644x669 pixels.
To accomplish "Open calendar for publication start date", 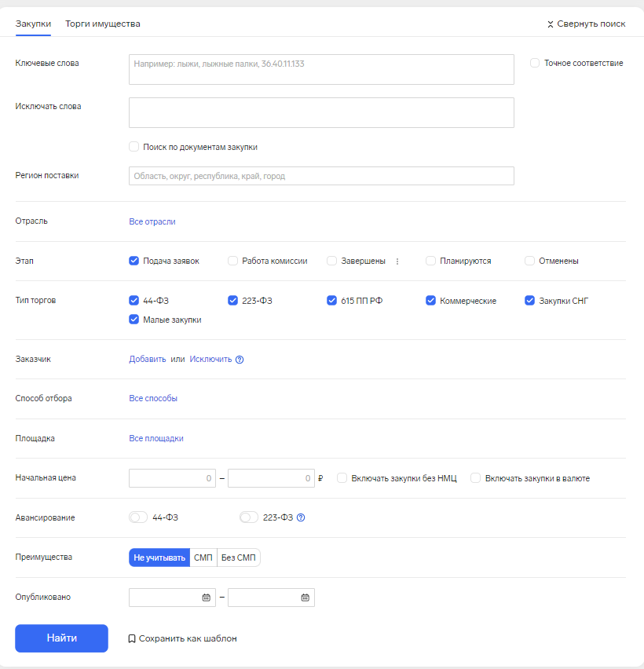I will coord(206,598).
